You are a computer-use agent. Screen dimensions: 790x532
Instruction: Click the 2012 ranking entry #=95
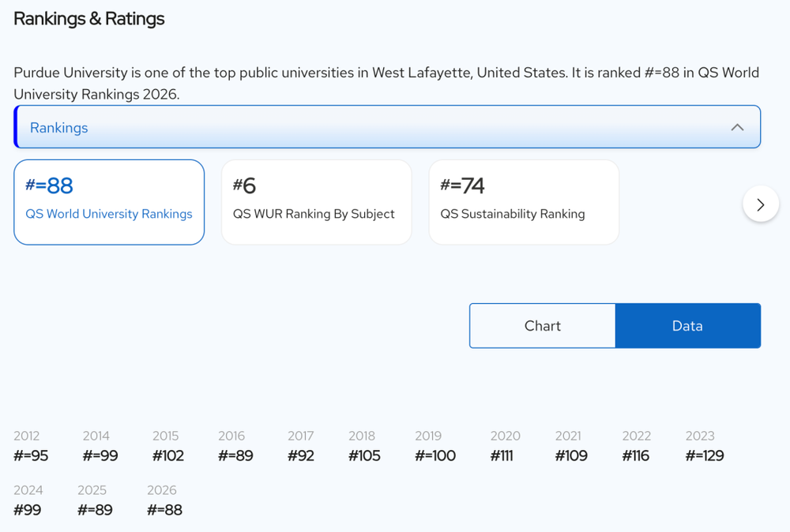(31, 455)
